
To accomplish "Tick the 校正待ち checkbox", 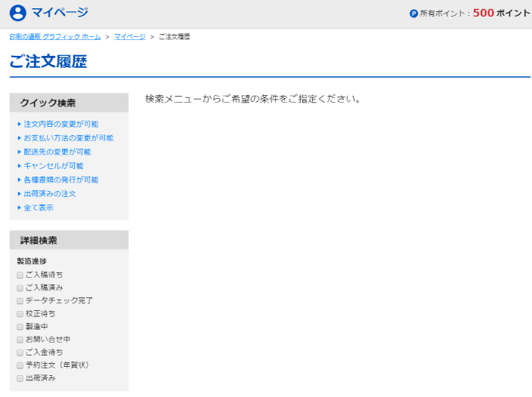I will (20, 313).
